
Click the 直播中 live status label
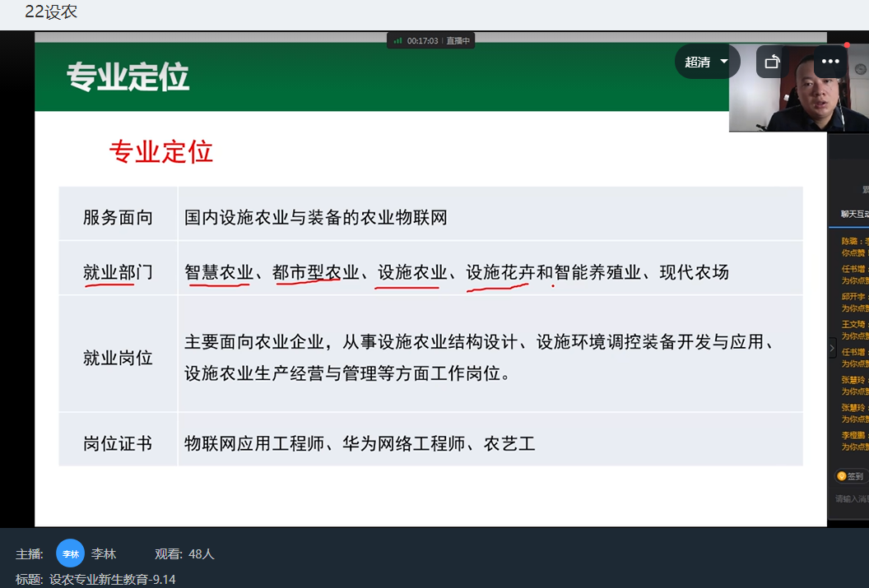pyautogui.click(x=458, y=40)
